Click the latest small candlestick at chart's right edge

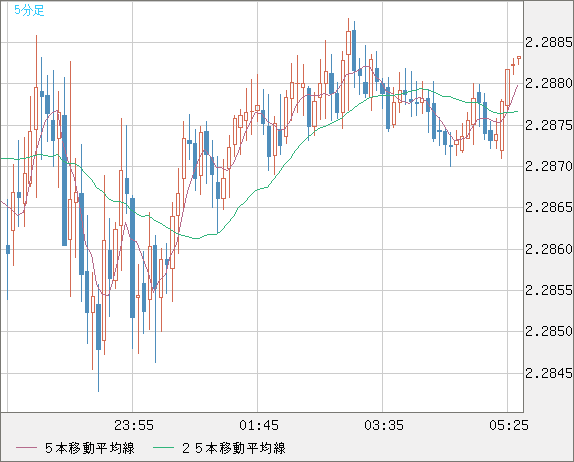click(519, 60)
